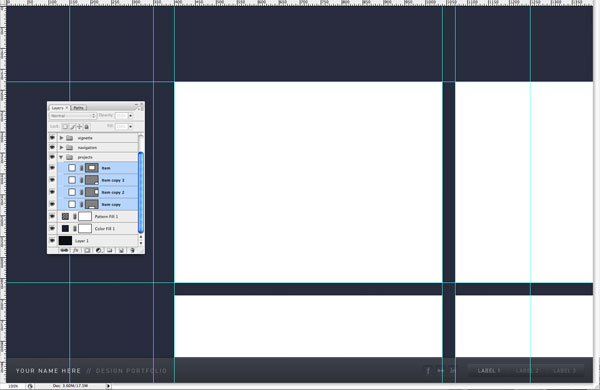Hide the vignette group with eye icon

pos(52,138)
